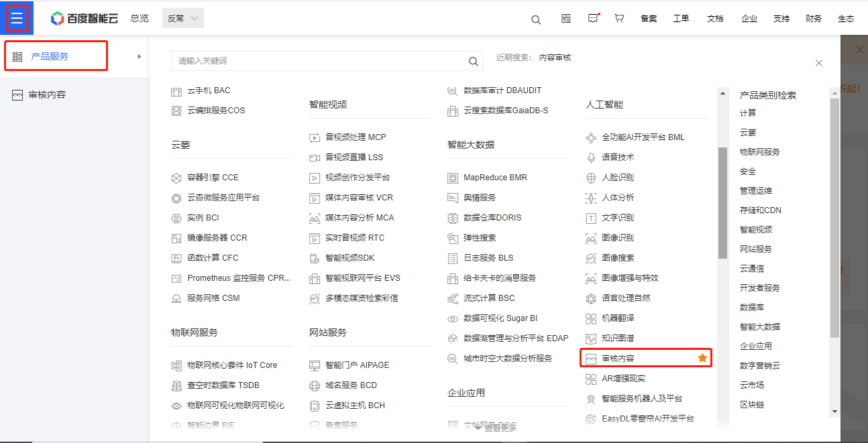Click the 智能门户 AIPAGE icon

[x=315, y=365]
